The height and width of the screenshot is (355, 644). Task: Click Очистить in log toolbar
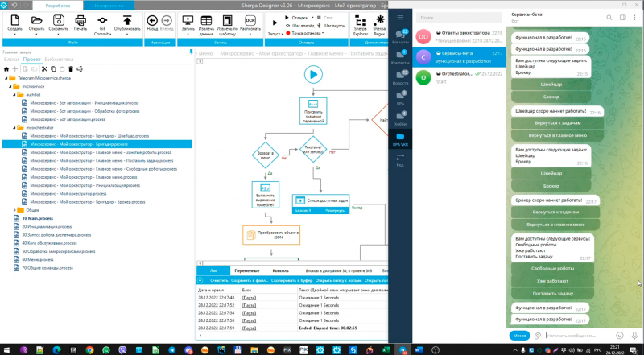click(218, 281)
